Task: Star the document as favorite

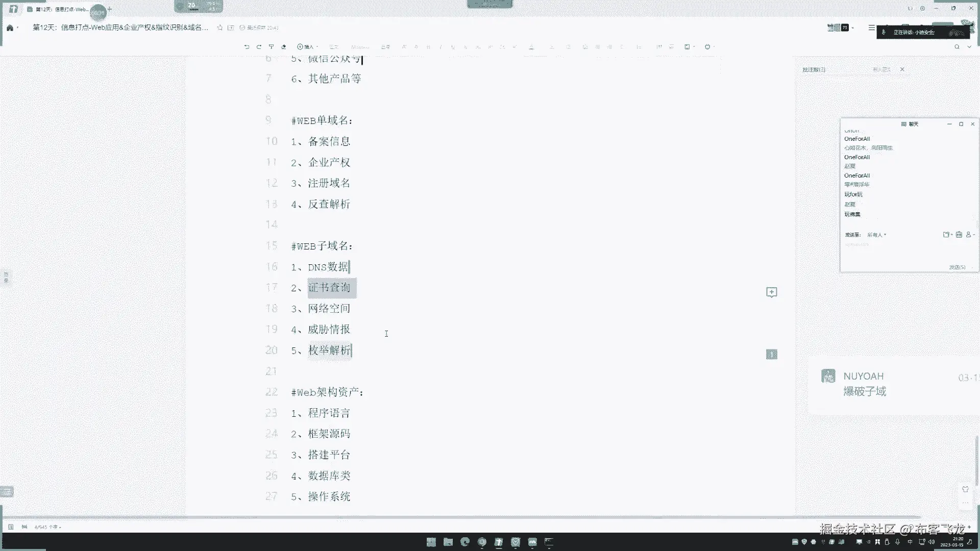Action: point(219,28)
